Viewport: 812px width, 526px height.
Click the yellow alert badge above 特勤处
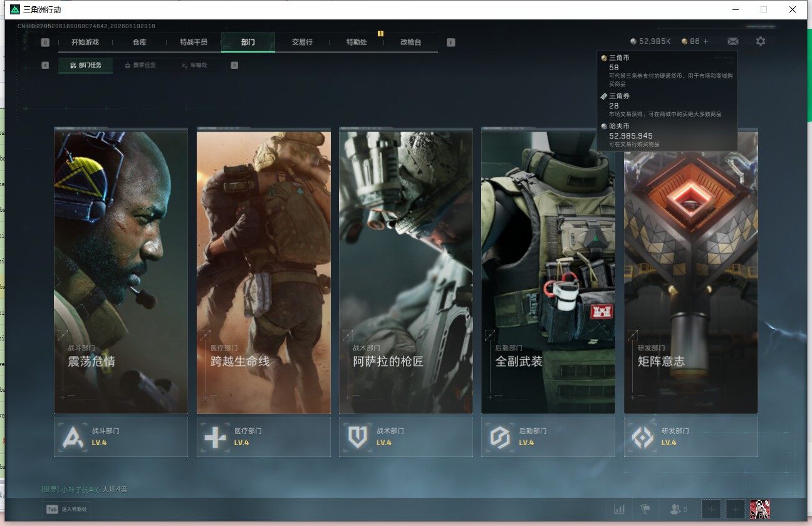coord(380,33)
